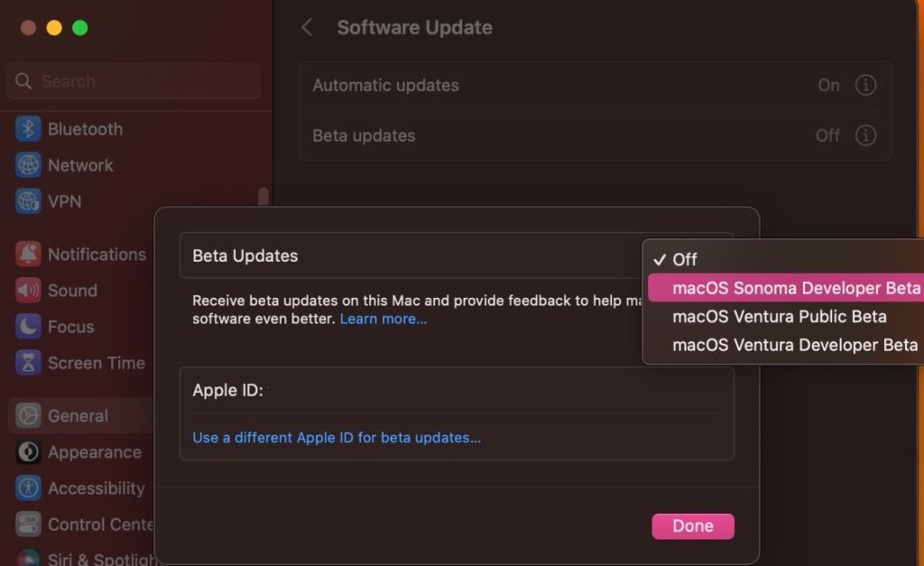Open info for Beta updates
The width and height of the screenshot is (924, 566).
(x=865, y=135)
